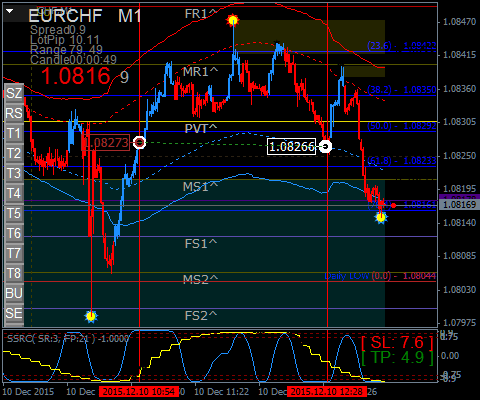Select the MS2^ level label
The height and width of the screenshot is (400, 480).
click(x=200, y=279)
